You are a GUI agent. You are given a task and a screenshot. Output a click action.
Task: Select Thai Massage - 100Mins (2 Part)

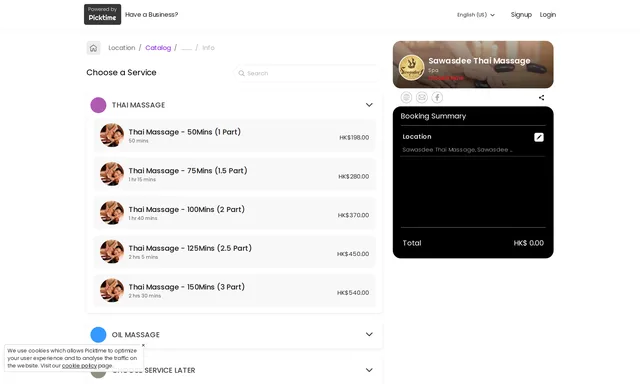(x=235, y=213)
